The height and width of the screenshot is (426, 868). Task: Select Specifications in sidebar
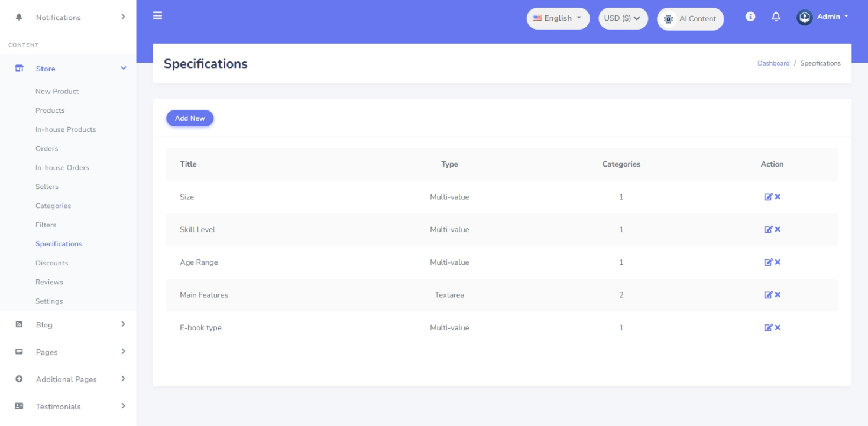point(59,244)
